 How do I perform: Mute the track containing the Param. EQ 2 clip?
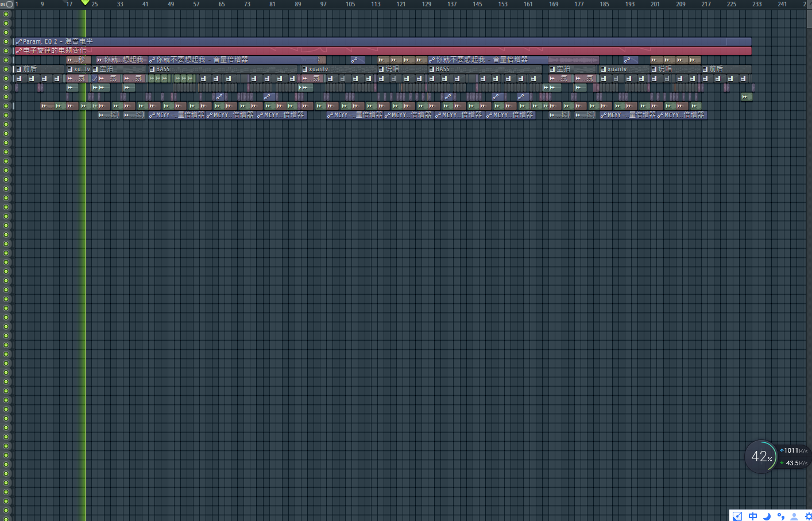(6, 41)
